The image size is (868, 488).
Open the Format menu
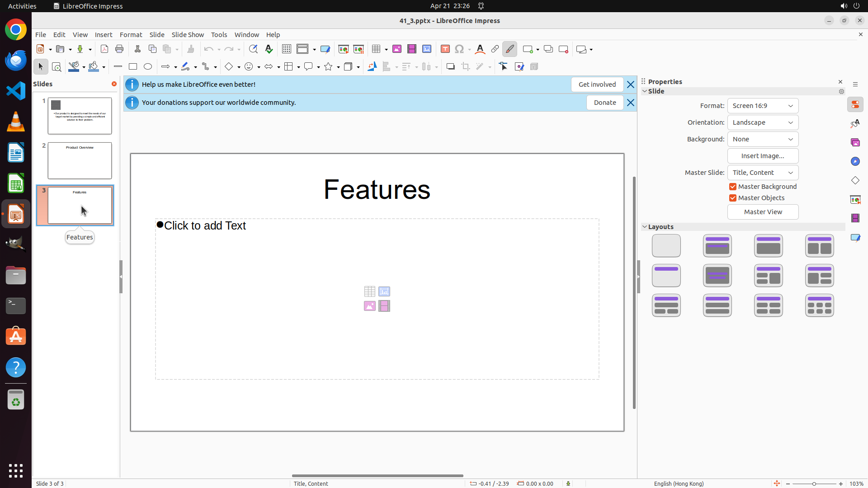(x=131, y=35)
